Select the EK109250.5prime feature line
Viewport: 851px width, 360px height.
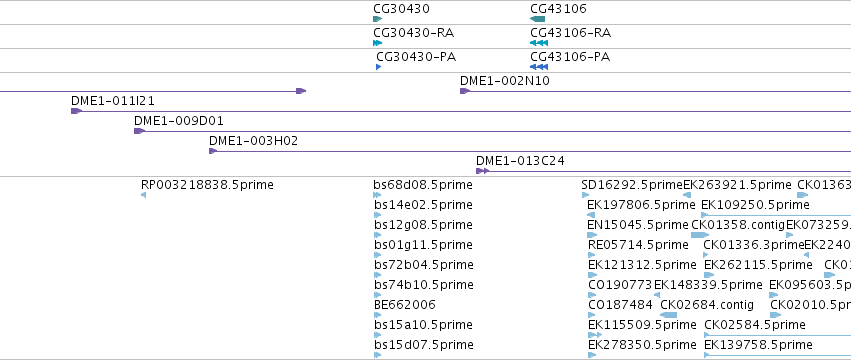(x=776, y=215)
